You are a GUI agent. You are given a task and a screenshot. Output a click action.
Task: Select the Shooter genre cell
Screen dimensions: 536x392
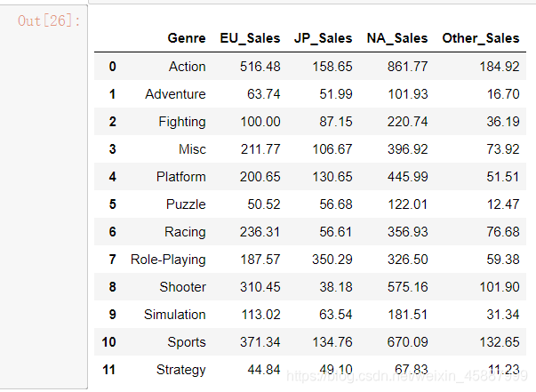tap(181, 287)
